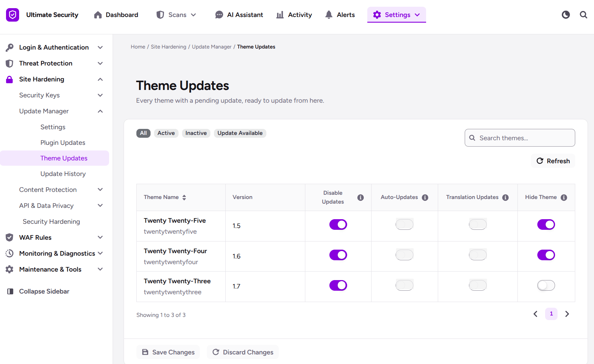Click the Threat Protection shield icon
This screenshot has width=594, height=364.
[10, 63]
